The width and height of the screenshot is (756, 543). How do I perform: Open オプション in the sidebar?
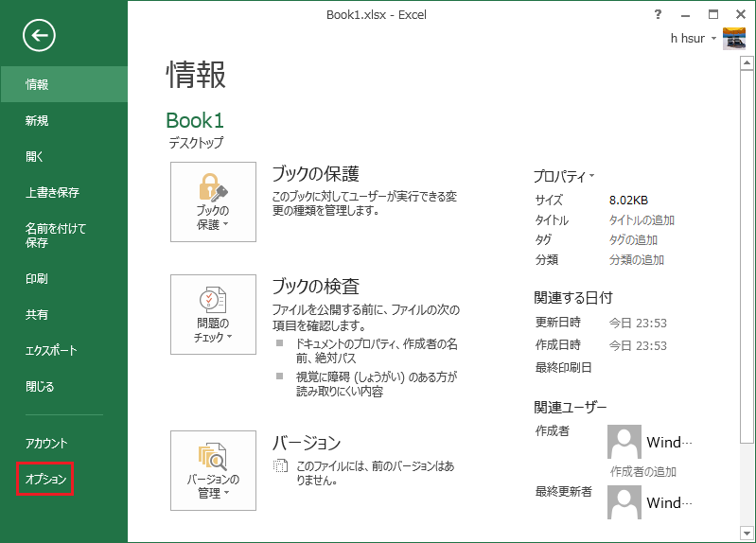[x=45, y=480]
